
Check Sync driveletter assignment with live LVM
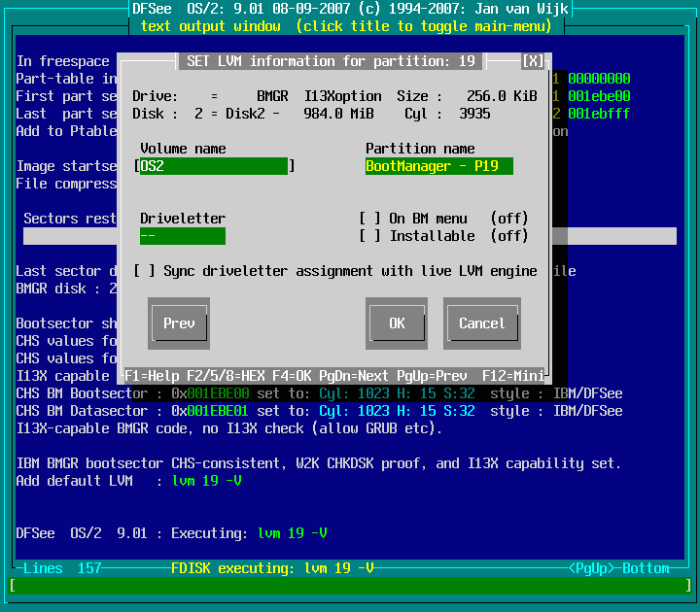(x=145, y=271)
